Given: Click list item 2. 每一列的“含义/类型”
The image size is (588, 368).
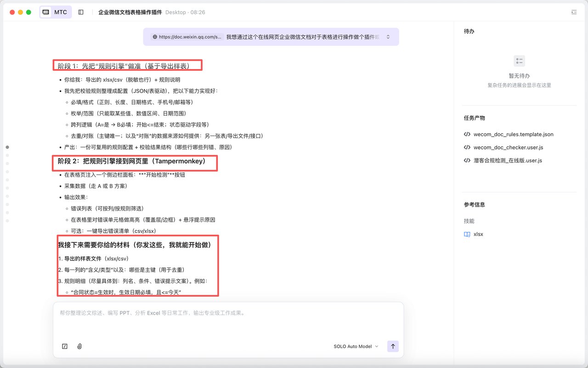Looking at the screenshot, I should coord(121,270).
